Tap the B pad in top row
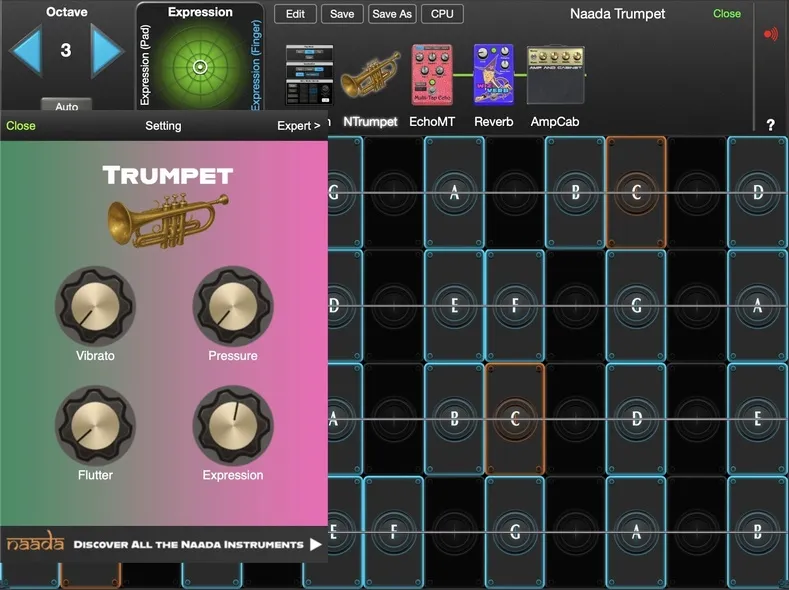789x590 pixels. [575, 192]
